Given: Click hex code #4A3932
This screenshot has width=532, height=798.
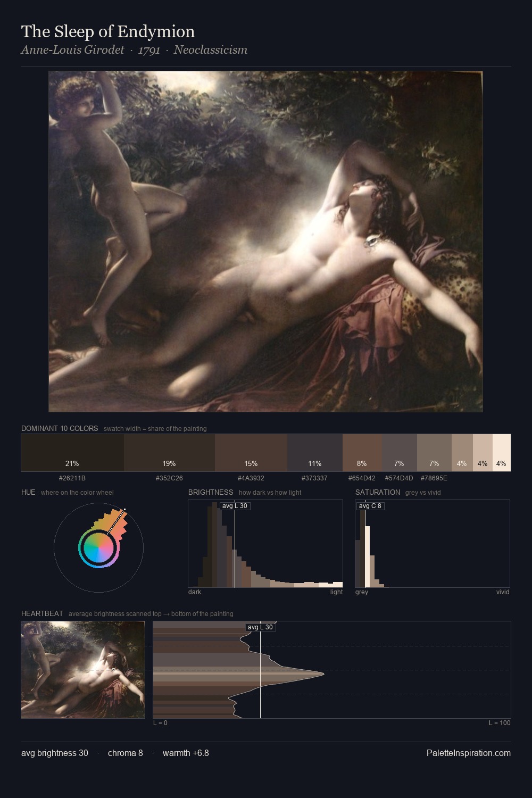Looking at the screenshot, I should click(x=251, y=478).
